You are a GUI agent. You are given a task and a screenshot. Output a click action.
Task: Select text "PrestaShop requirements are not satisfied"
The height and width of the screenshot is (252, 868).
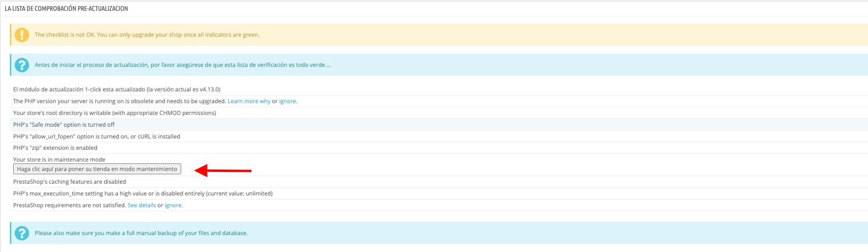[x=69, y=205]
